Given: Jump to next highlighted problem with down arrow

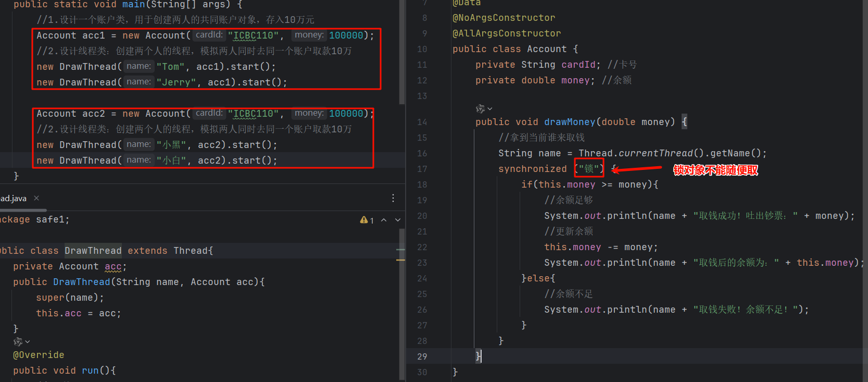Looking at the screenshot, I should 398,220.
